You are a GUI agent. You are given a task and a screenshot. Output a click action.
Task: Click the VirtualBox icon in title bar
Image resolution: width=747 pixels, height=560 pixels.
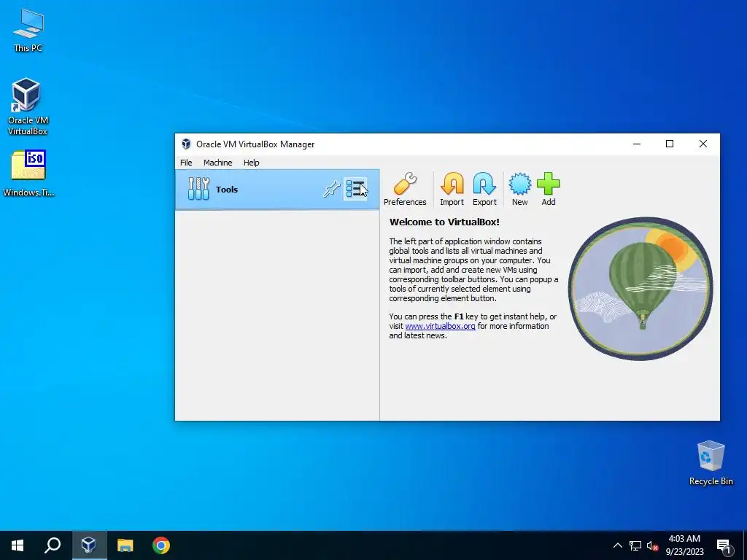pos(186,144)
